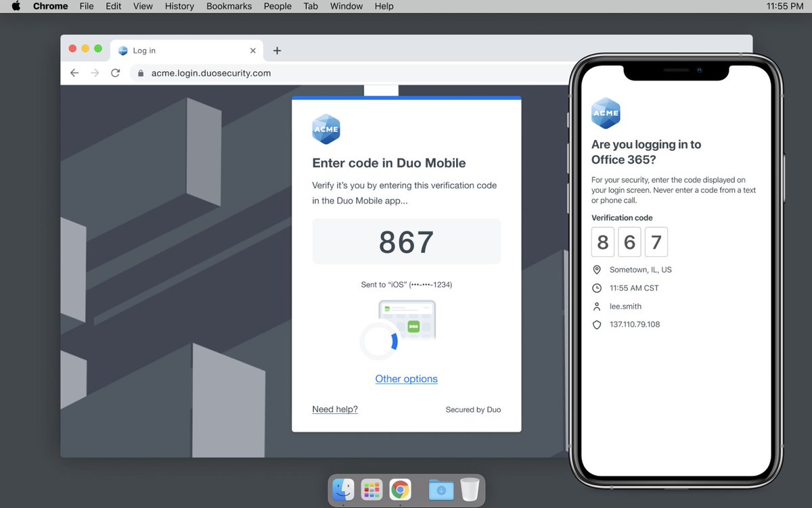
Task: Click the 137.110.79.108 IP address text
Action: coord(635,325)
